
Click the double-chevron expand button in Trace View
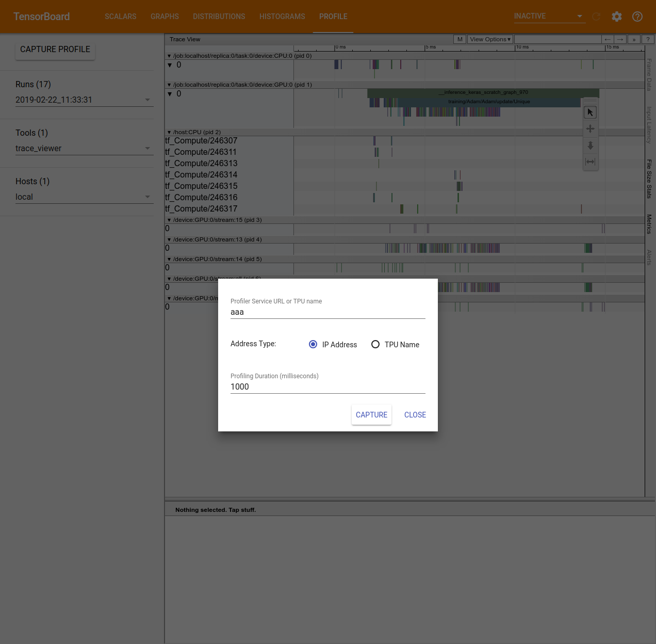[x=634, y=39]
